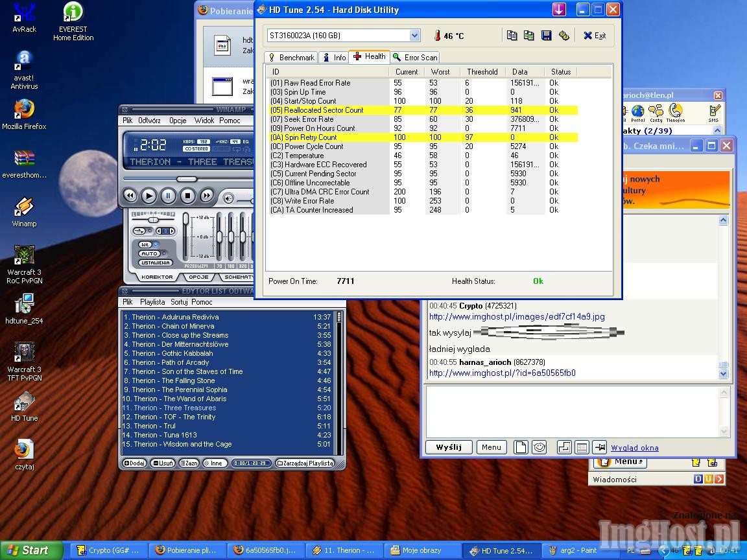747x560 pixels.
Task: Switch to the Info tab
Action: point(334,57)
